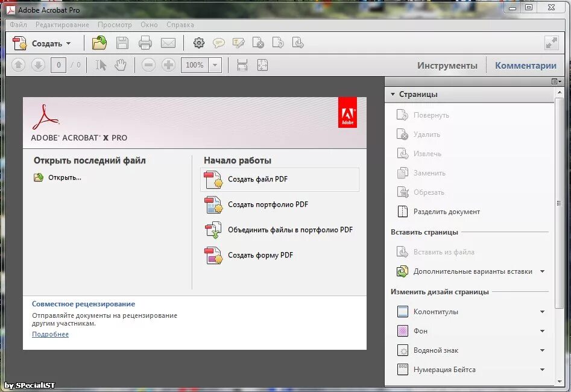The height and width of the screenshot is (392, 571).
Task: Select the hand pan tool
Action: point(121,65)
